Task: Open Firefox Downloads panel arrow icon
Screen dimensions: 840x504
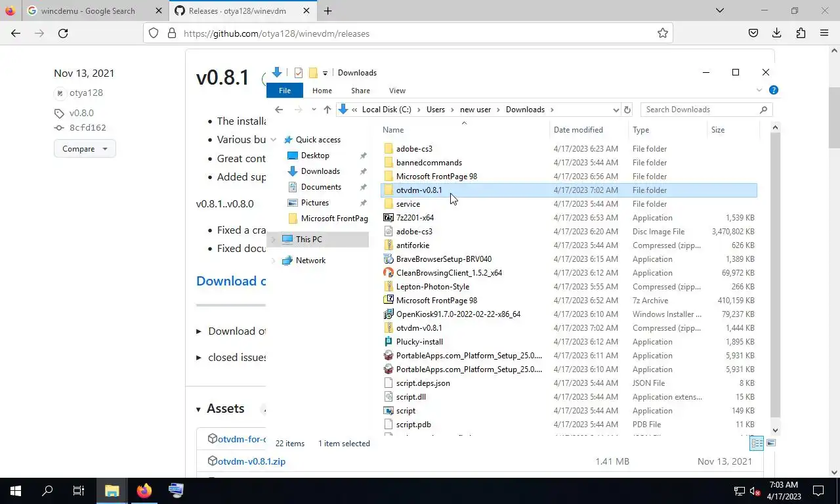Action: [777, 33]
